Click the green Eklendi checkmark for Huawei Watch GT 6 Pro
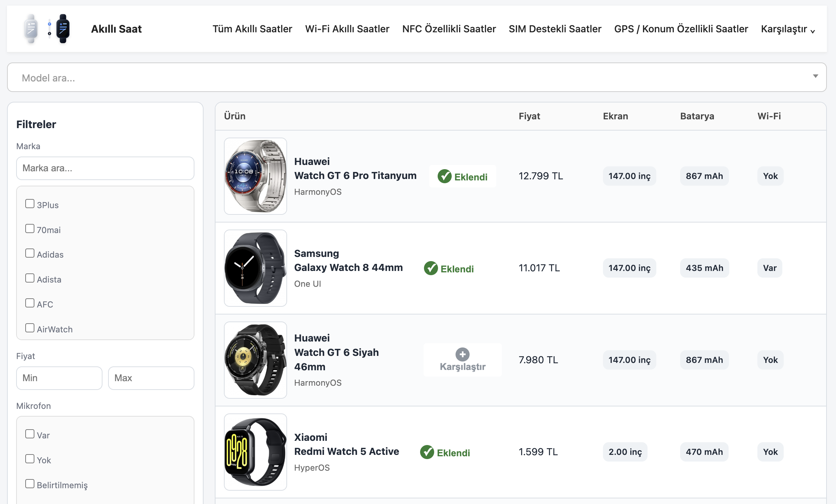 [445, 177]
